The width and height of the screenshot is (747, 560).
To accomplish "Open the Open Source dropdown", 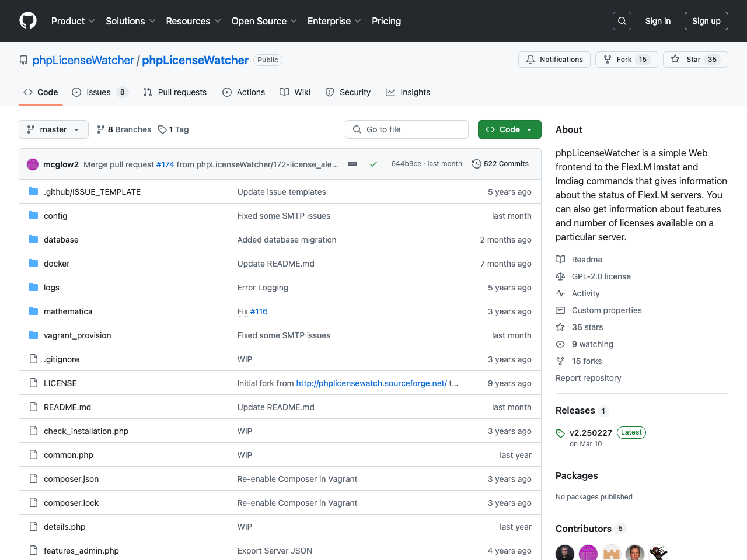I will (x=264, y=21).
